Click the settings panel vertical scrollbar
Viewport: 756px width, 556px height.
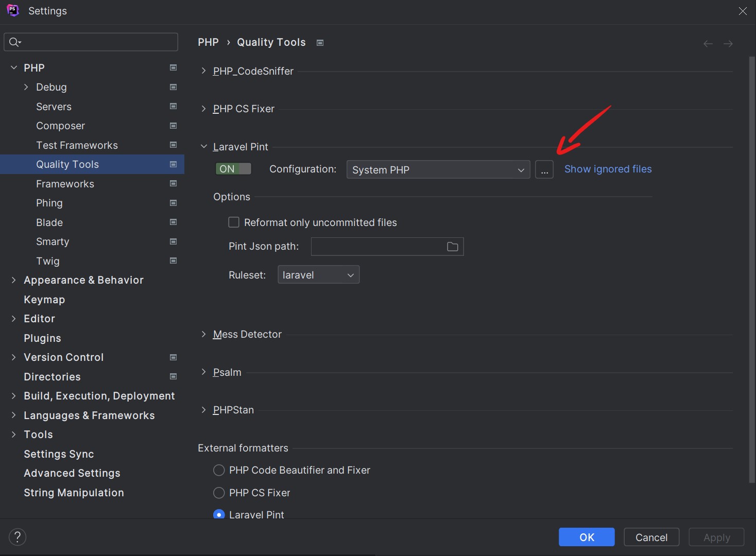click(752, 269)
